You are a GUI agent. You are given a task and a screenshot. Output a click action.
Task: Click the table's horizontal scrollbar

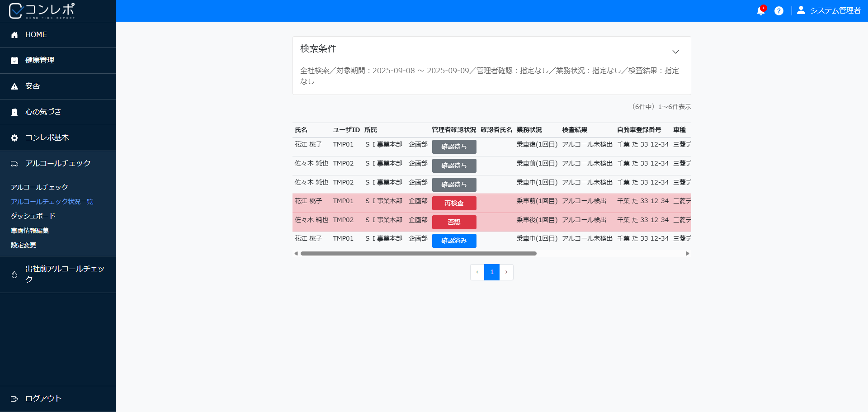[418, 254]
